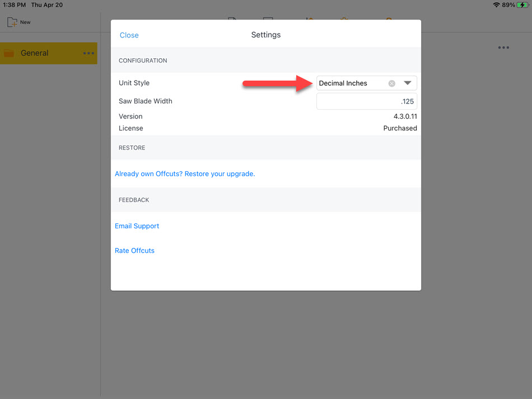The image size is (532, 399).
Task: Open the top-right three-dot more menu
Action: pos(503,48)
